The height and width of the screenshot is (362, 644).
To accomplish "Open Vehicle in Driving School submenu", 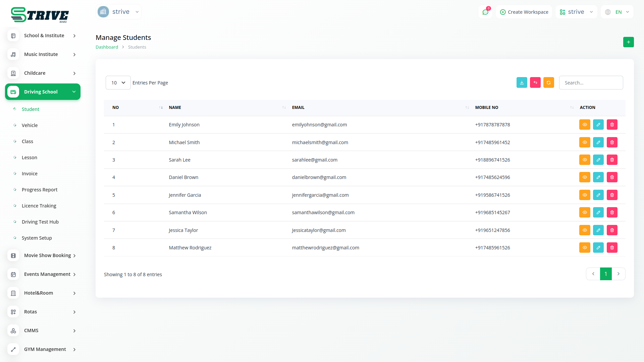I will click(30, 125).
